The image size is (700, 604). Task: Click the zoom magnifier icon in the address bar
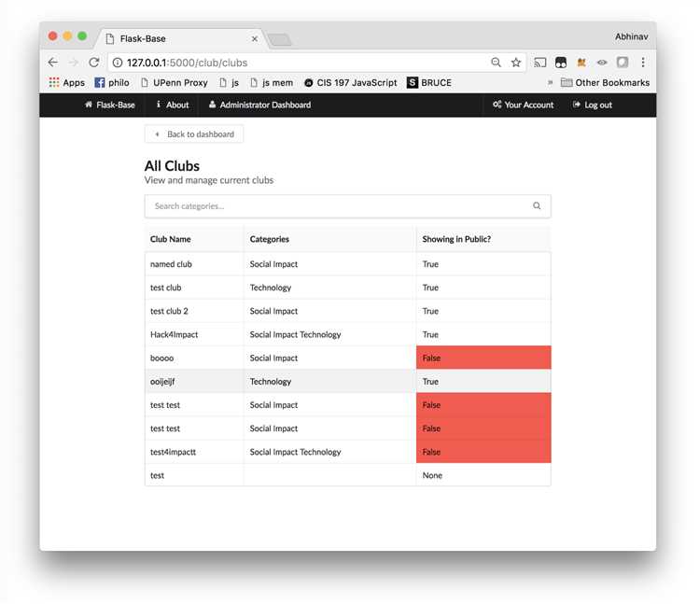click(496, 63)
